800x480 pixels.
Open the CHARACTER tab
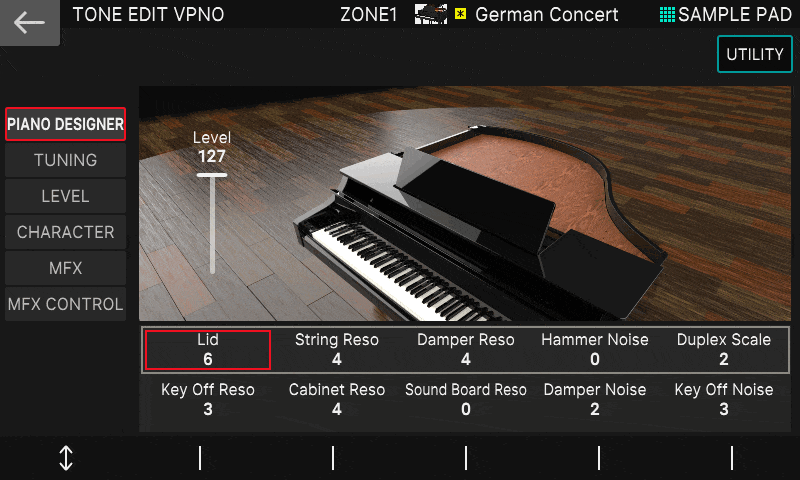(65, 232)
